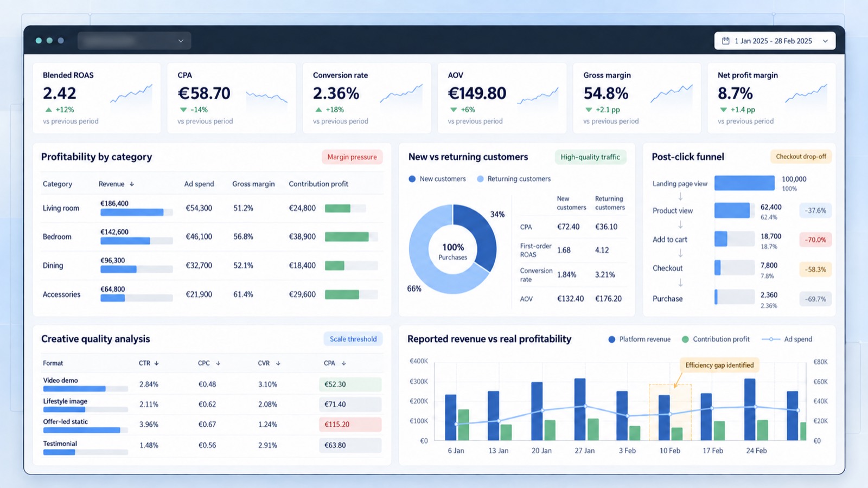Open the CPA sparkline chart
The image size is (868, 488).
tap(267, 98)
